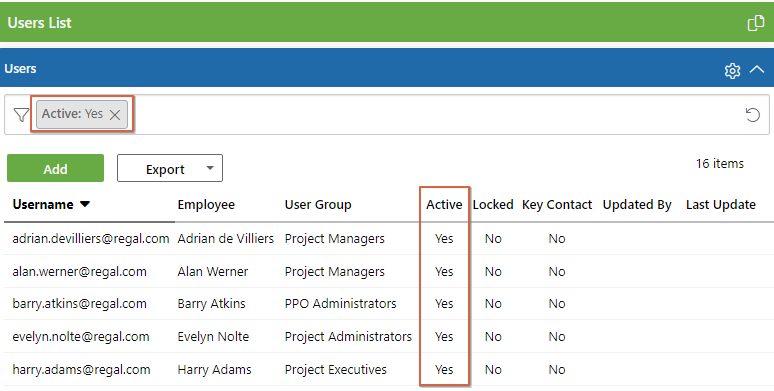Sort by the Employee column header
This screenshot has width=774, height=391.
click(x=206, y=204)
